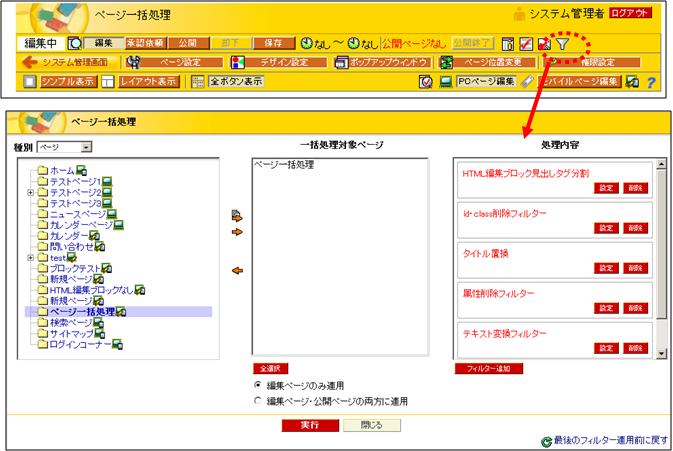Click the 実行 button

click(x=310, y=425)
